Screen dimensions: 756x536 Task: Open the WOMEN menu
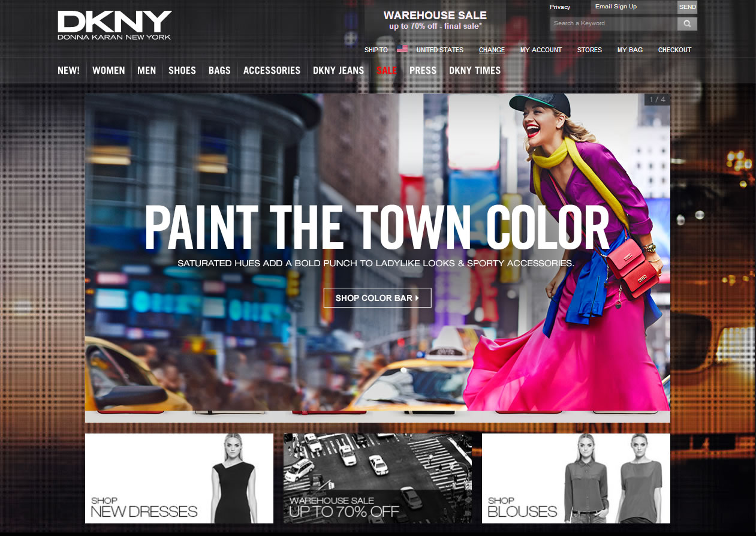tap(109, 70)
